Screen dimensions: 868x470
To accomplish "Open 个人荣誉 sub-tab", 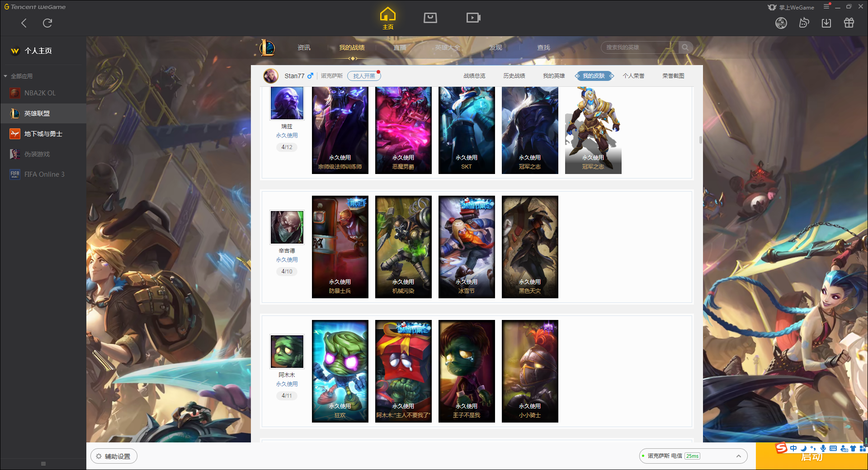I will pyautogui.click(x=633, y=76).
